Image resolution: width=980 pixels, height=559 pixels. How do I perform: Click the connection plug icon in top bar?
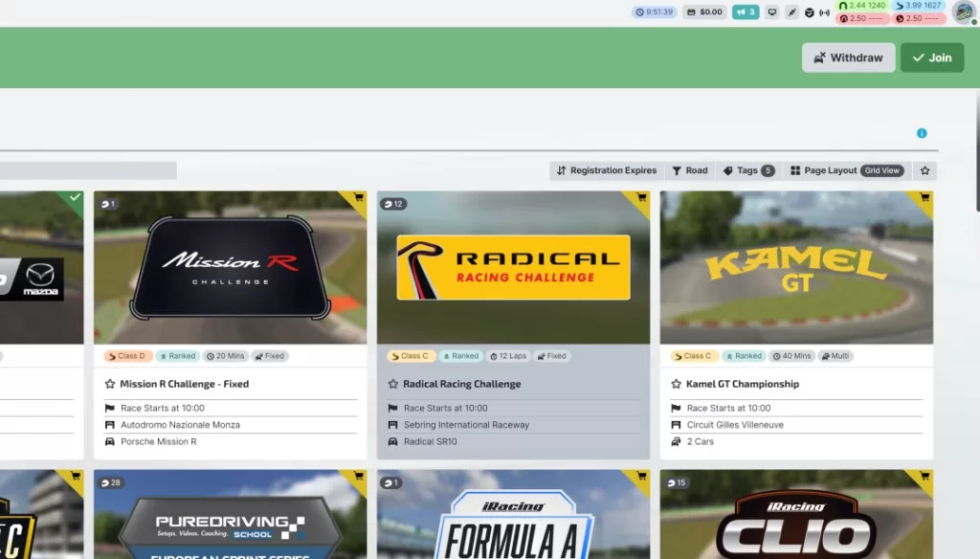click(x=791, y=12)
